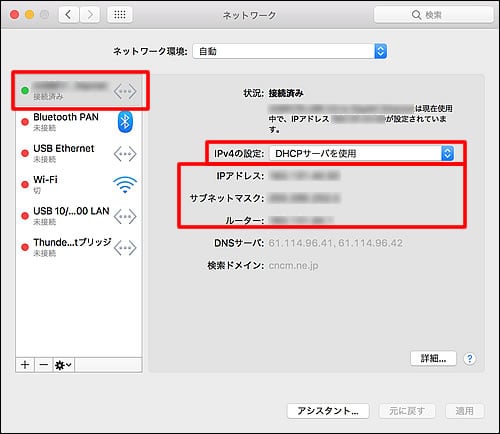Click the Wi-Fi signal icon
The height and width of the screenshot is (434, 500).
[x=125, y=185]
